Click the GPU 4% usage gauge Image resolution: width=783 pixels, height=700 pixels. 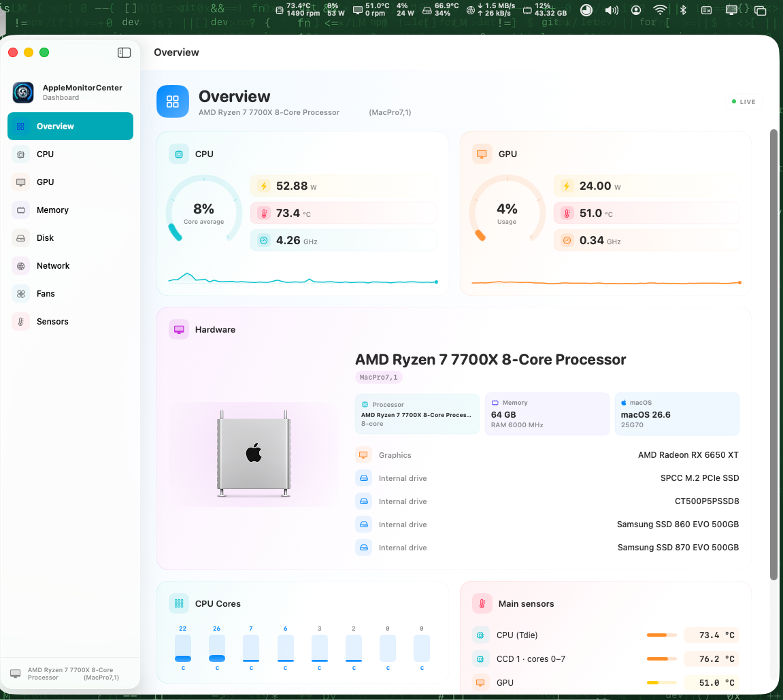[507, 209]
